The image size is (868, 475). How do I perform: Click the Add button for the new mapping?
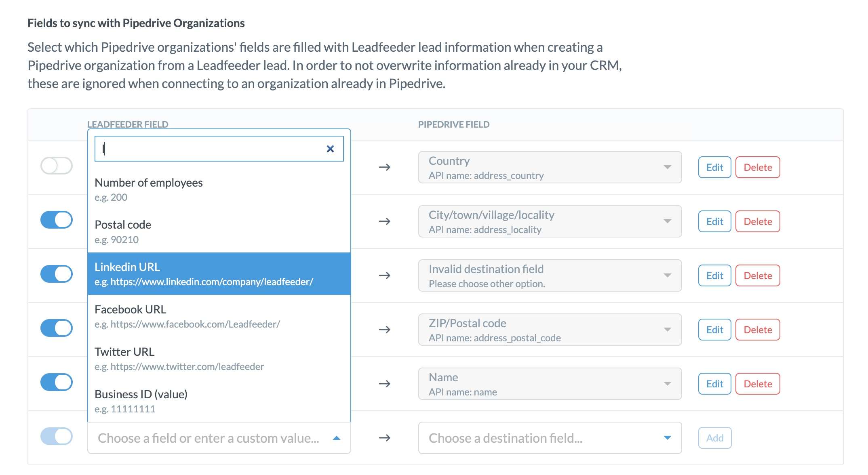tap(715, 438)
